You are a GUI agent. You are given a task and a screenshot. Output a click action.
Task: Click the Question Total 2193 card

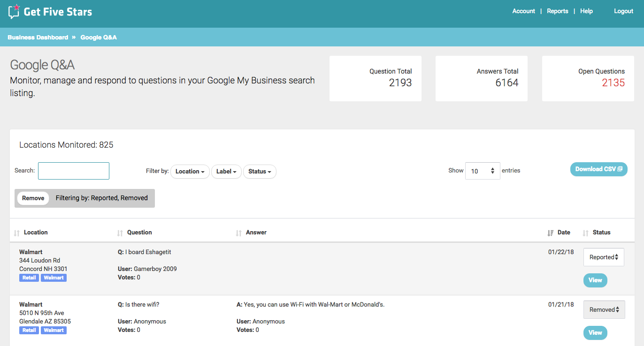point(376,79)
